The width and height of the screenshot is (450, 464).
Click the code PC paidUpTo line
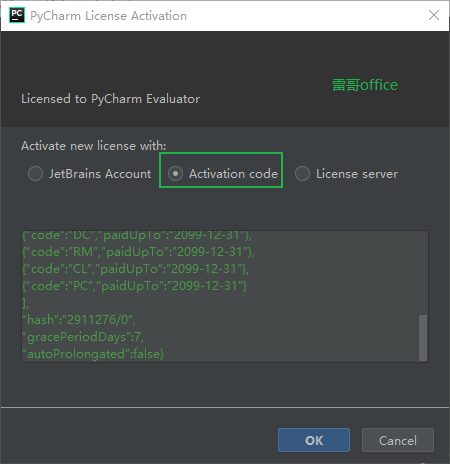tap(135, 286)
